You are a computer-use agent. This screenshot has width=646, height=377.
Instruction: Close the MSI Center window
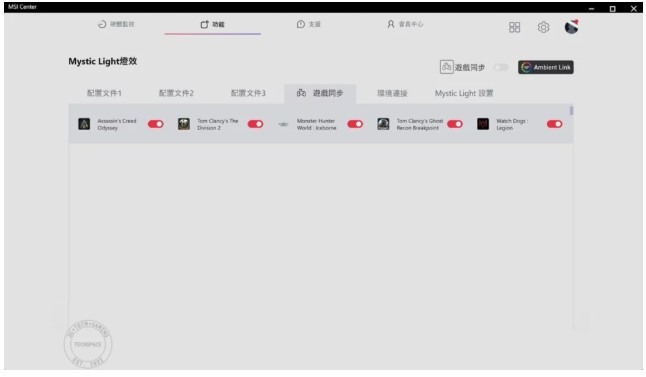click(634, 9)
